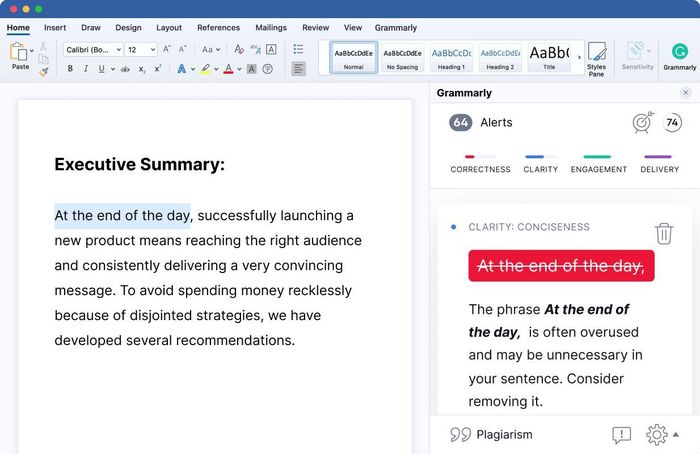
Task: Apply the Normal style
Action: 354,57
